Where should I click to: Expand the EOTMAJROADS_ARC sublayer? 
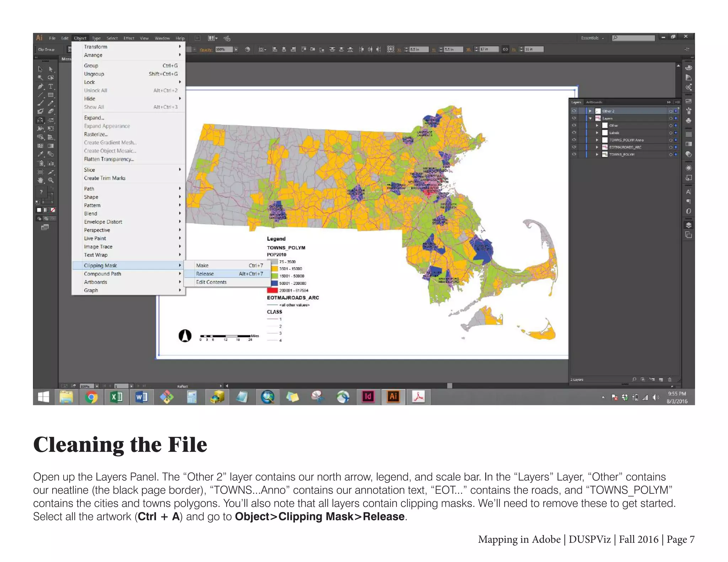pyautogui.click(x=597, y=147)
